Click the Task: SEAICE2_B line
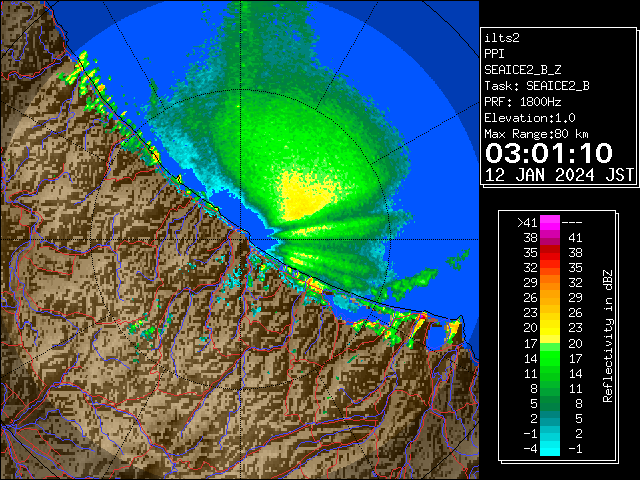This screenshot has height=480, width=640. click(x=537, y=86)
